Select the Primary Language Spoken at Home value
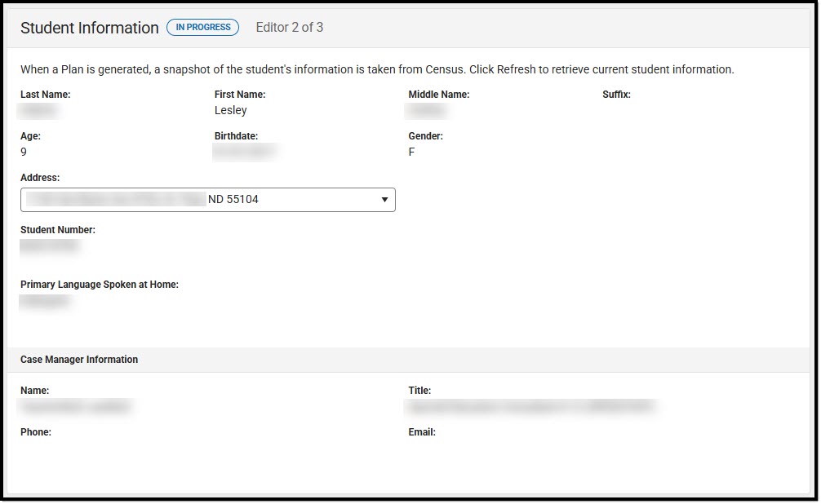Viewport: 821px width, 504px height. coord(46,301)
